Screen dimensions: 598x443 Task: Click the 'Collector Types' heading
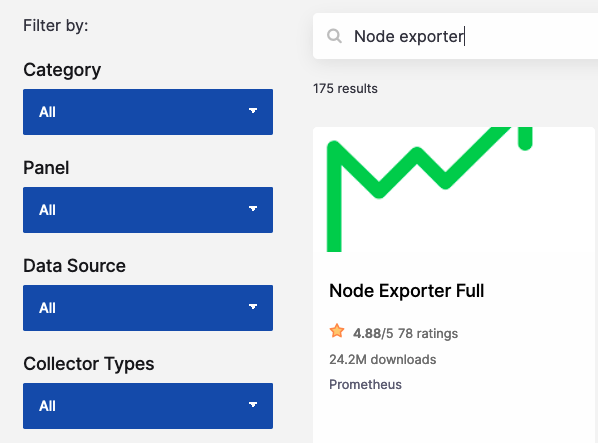click(89, 364)
